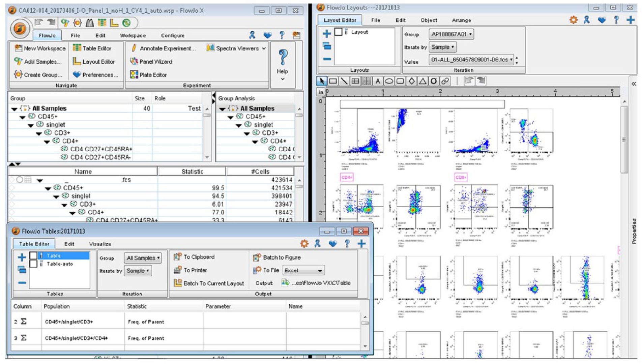Click the blue heart icon in Layouts ribbon
The height and width of the screenshot is (364, 642).
(x=602, y=20)
